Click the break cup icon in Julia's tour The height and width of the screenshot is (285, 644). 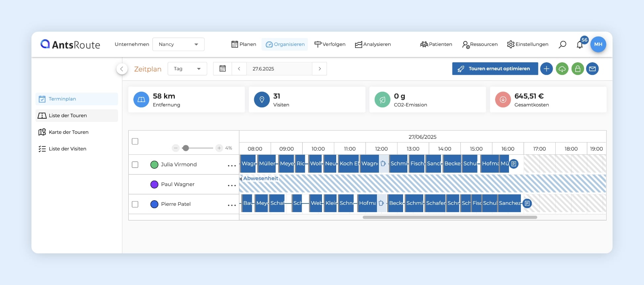pyautogui.click(x=383, y=164)
